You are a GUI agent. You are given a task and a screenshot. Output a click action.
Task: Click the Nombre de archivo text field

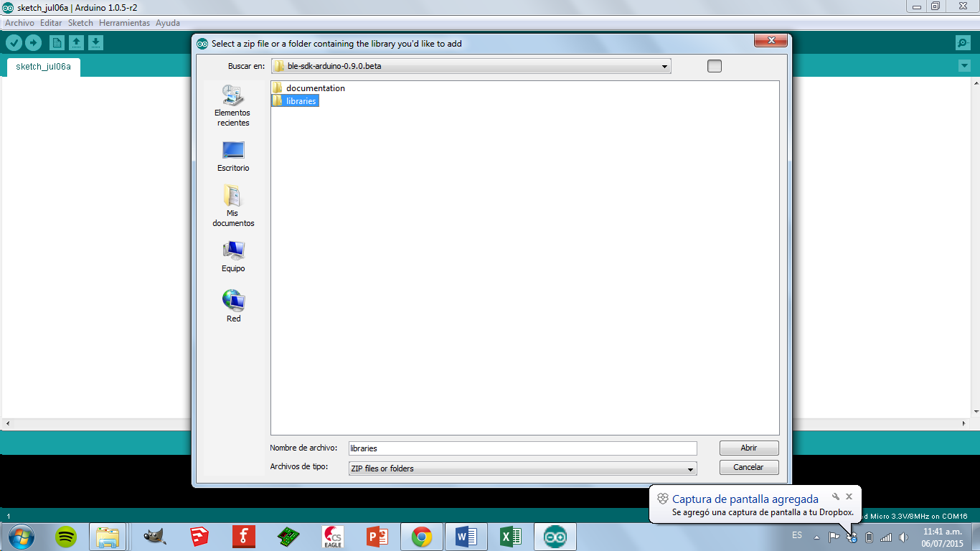(522, 448)
